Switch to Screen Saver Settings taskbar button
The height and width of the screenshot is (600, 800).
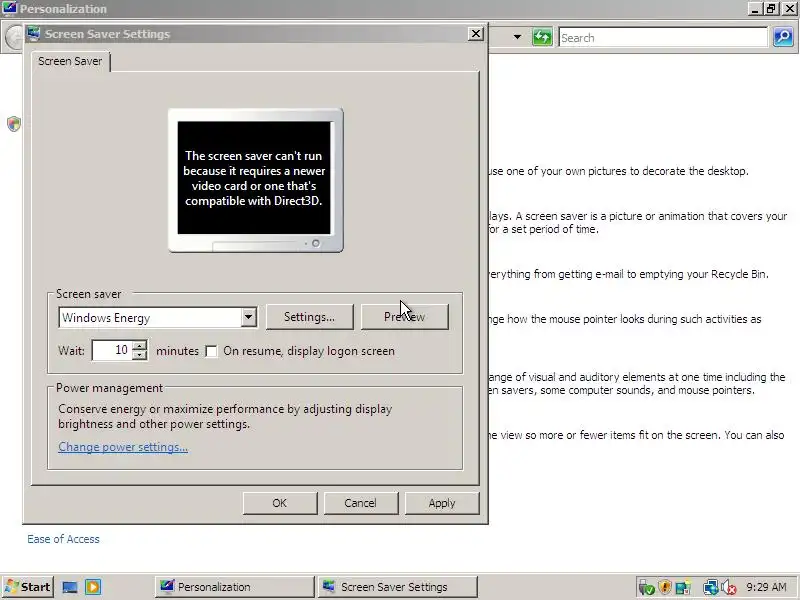pyautogui.click(x=397, y=587)
